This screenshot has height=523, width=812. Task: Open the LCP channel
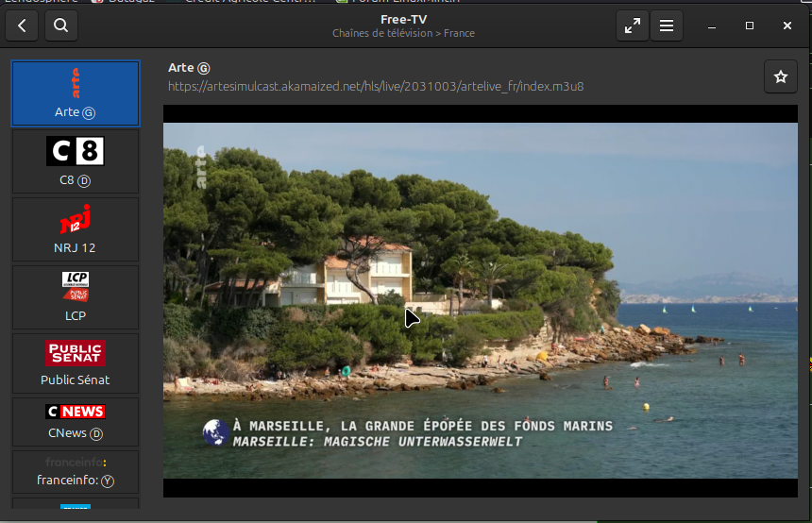[x=76, y=297]
